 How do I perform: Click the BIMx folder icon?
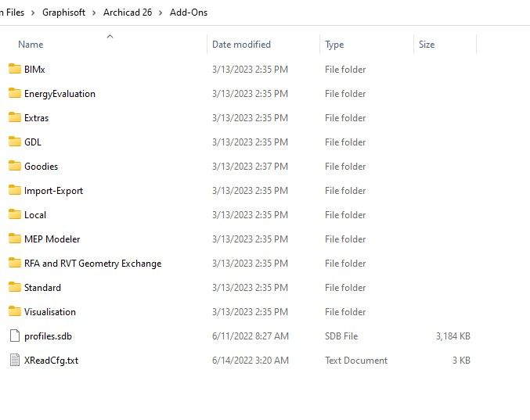14,69
